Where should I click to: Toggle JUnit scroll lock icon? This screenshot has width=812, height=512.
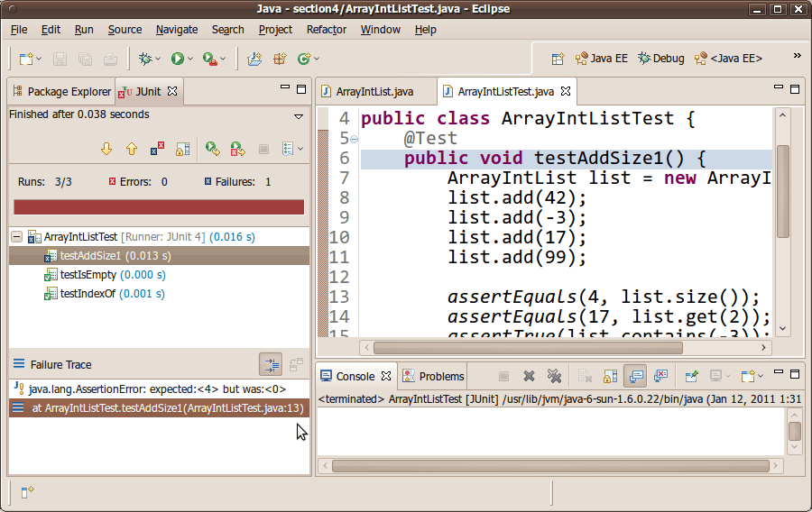[183, 150]
